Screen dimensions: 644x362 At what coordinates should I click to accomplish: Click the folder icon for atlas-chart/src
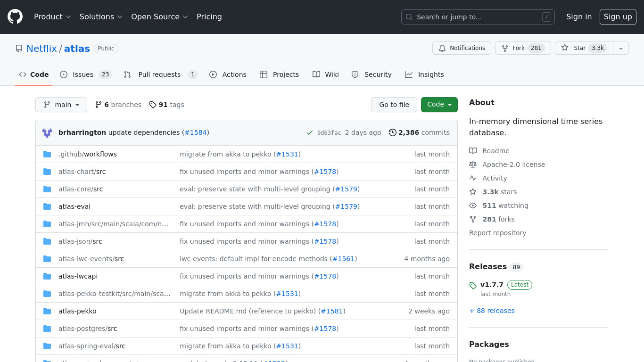pyautogui.click(x=47, y=172)
